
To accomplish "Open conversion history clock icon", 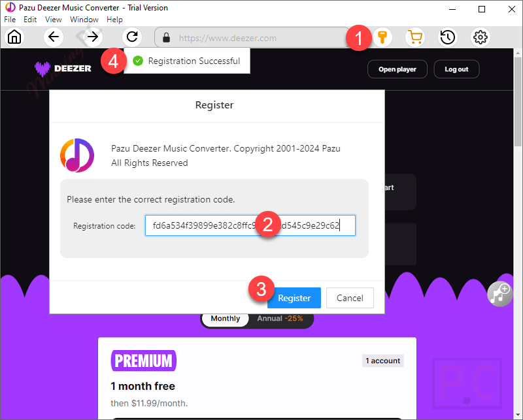I will tap(447, 37).
